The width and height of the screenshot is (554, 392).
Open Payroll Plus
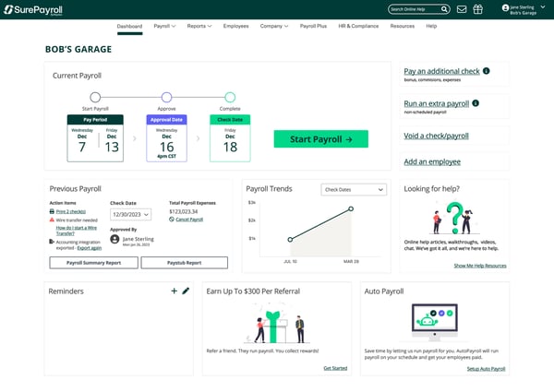coord(313,26)
